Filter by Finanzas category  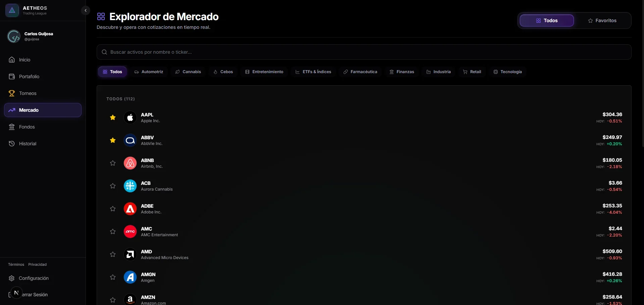pos(402,72)
